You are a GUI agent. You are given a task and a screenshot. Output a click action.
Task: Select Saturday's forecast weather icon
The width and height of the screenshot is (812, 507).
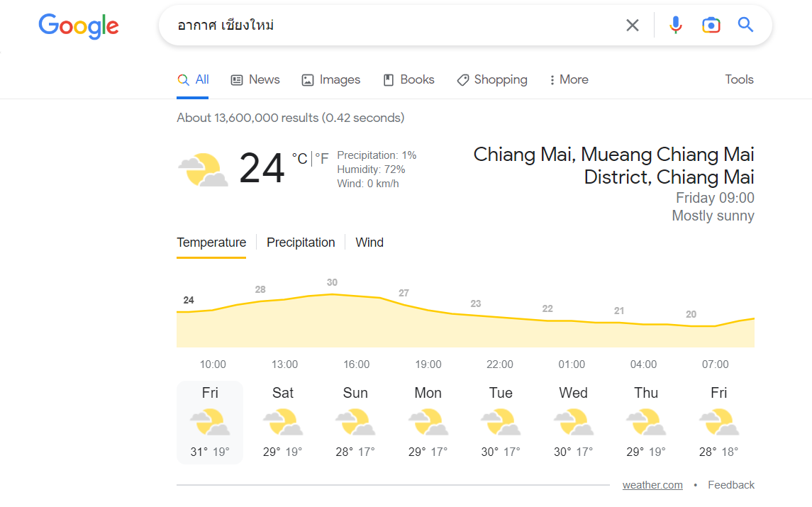pyautogui.click(x=282, y=422)
